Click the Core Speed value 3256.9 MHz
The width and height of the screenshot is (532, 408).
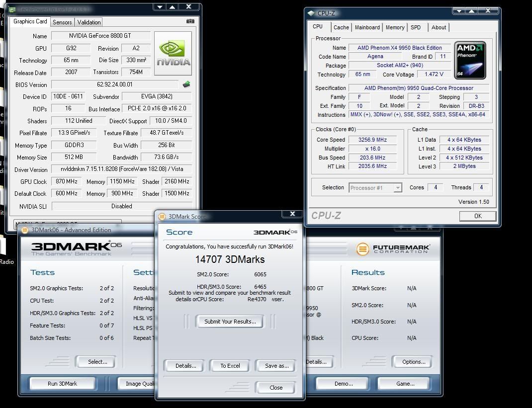pos(372,140)
